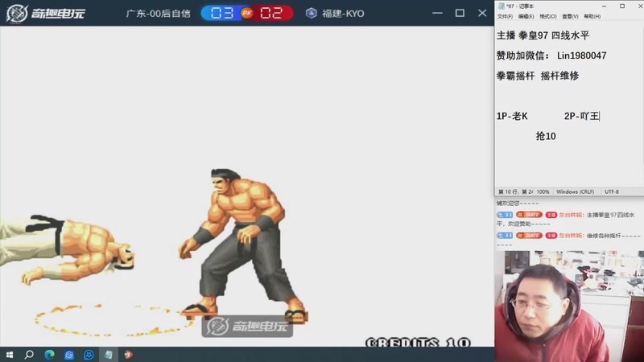Maximize the Notepad window

pyautogui.click(x=622, y=6)
